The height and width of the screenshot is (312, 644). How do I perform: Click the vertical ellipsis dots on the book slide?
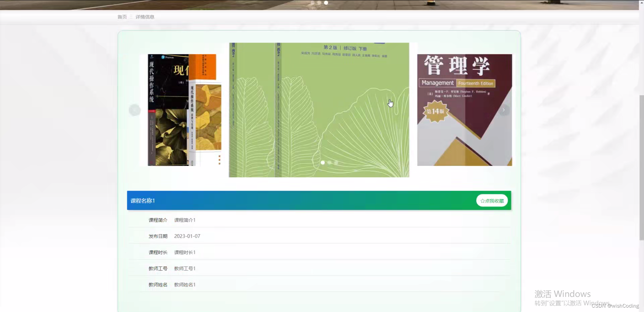219,160
